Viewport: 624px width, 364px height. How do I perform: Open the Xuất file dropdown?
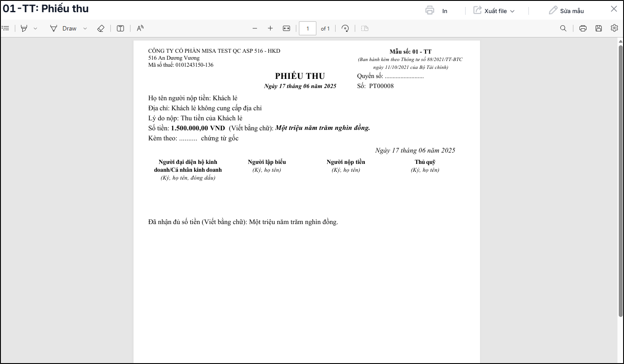[x=494, y=11]
